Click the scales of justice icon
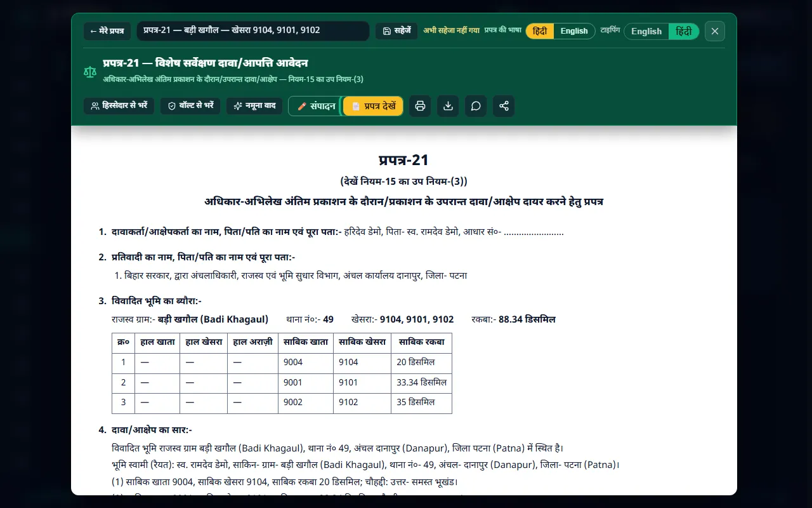This screenshot has width=812, height=508. pos(90,71)
